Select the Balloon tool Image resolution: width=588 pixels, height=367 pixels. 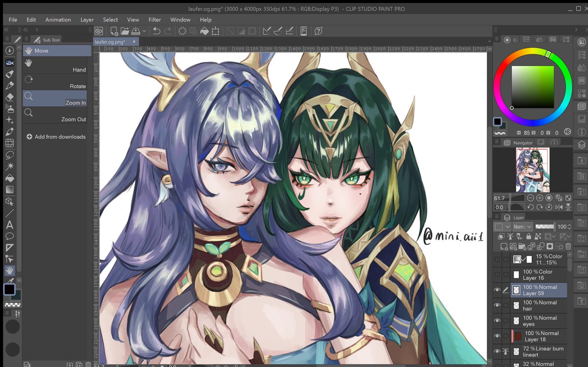point(9,236)
